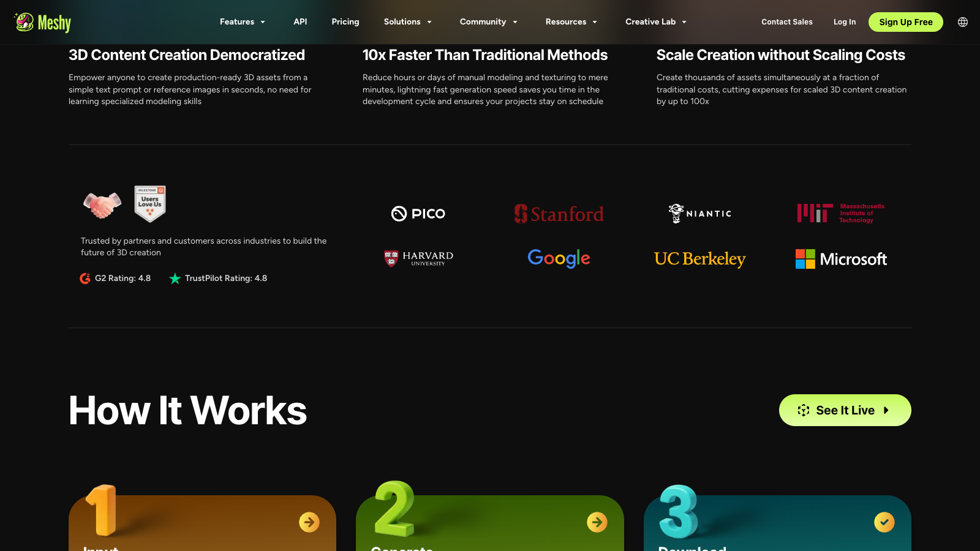
Task: Click the orange number 1 step card
Action: tap(202, 523)
